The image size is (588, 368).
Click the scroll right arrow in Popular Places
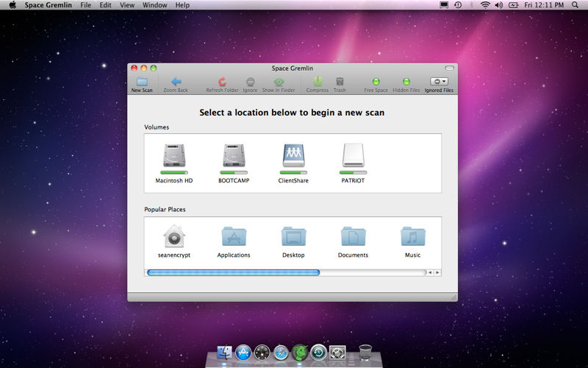pyautogui.click(x=437, y=272)
